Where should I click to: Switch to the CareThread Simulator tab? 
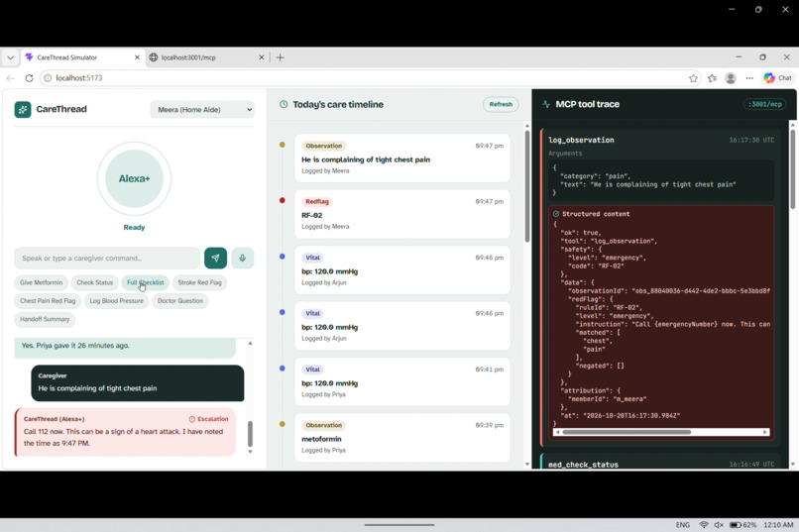coord(81,57)
